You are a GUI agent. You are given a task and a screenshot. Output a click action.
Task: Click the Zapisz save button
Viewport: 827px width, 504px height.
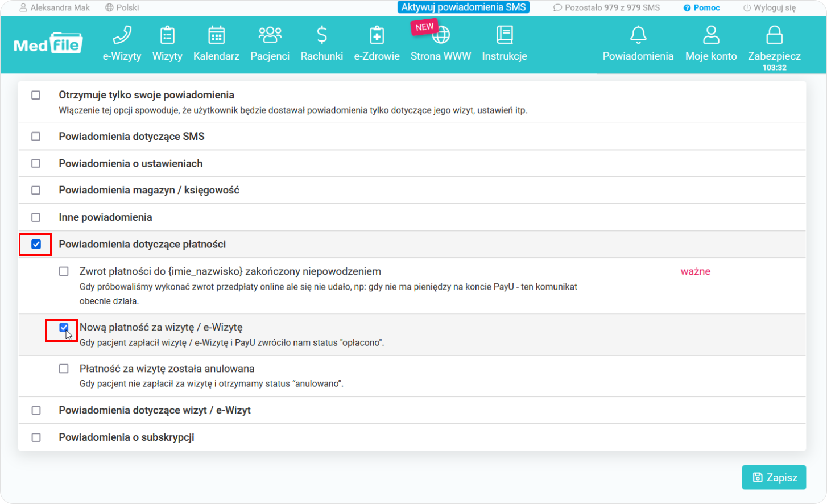[x=774, y=477]
